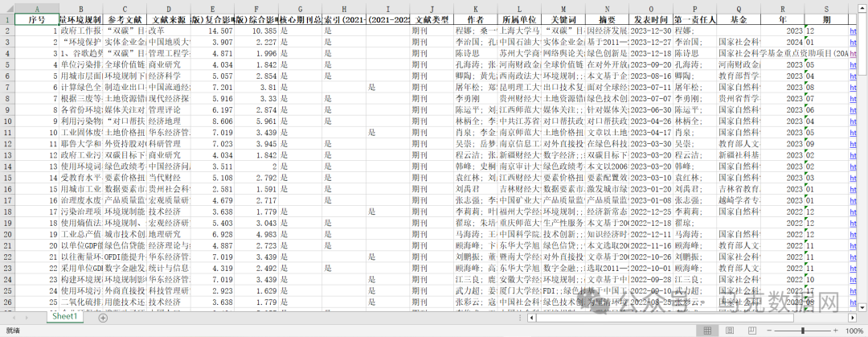Select header cell '文献来源'
The width and height of the screenshot is (868, 337).
(169, 19)
